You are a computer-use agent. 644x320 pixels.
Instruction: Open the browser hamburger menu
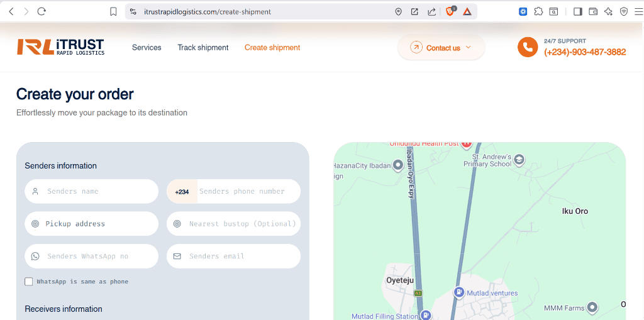[638, 11]
